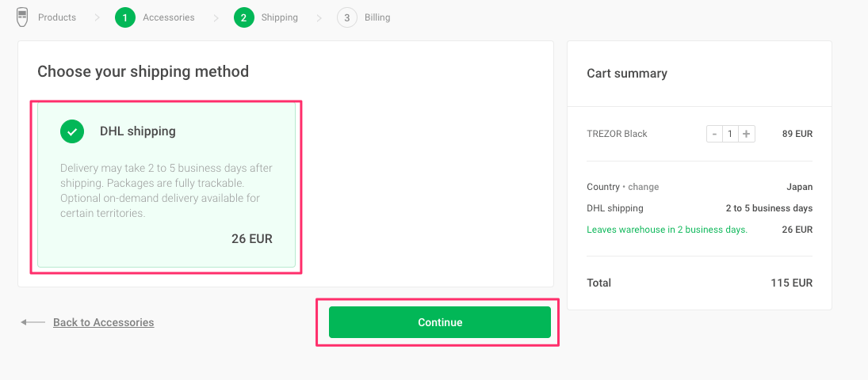
Task: Go to the Accessories step label
Action: 169,17
